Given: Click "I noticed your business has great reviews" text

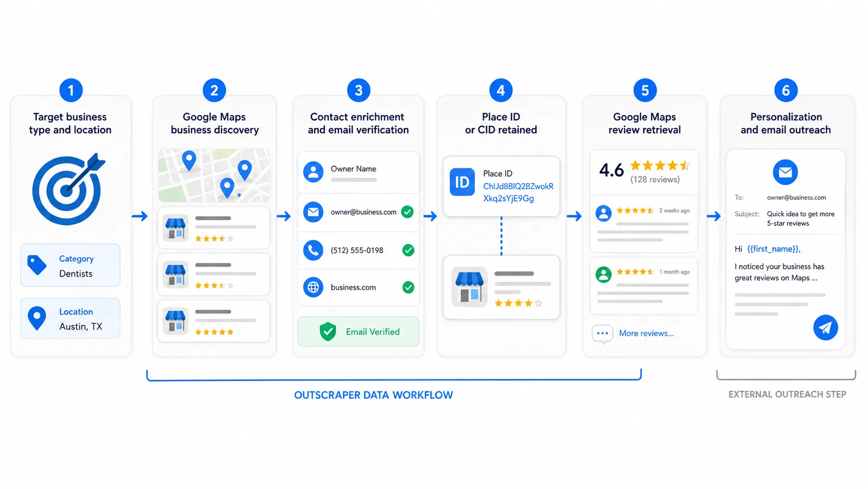Looking at the screenshot, I should click(779, 272).
